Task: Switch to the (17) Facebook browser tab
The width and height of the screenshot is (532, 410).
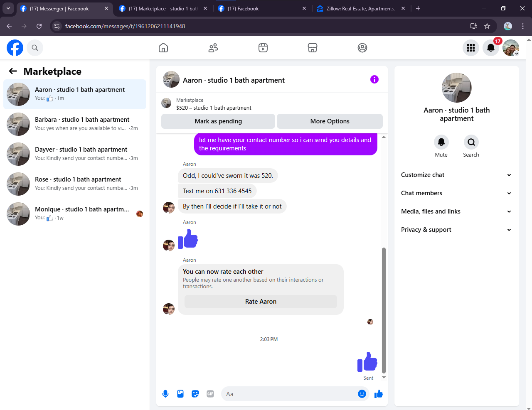Action: coord(263,8)
